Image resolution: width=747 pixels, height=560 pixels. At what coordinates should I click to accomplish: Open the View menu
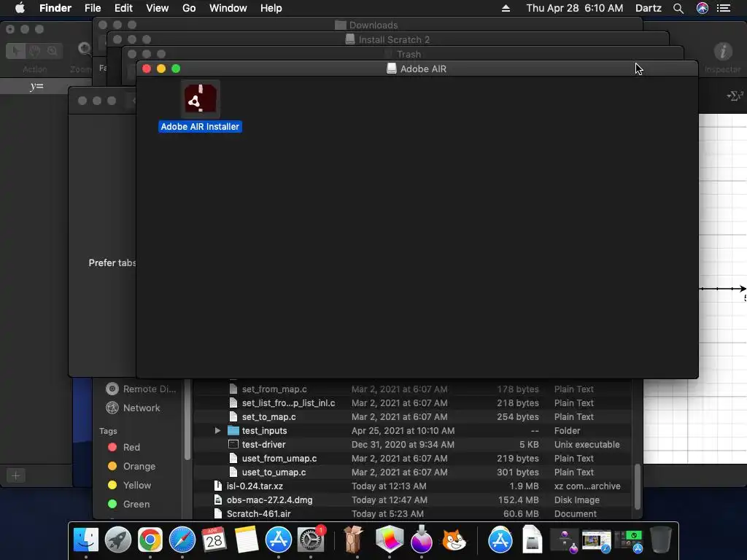click(x=158, y=8)
